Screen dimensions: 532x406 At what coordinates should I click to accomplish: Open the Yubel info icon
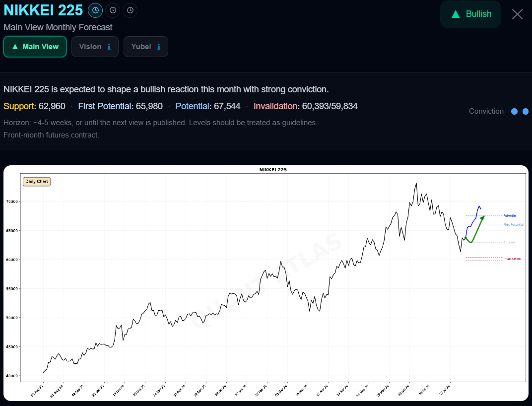[x=158, y=47]
